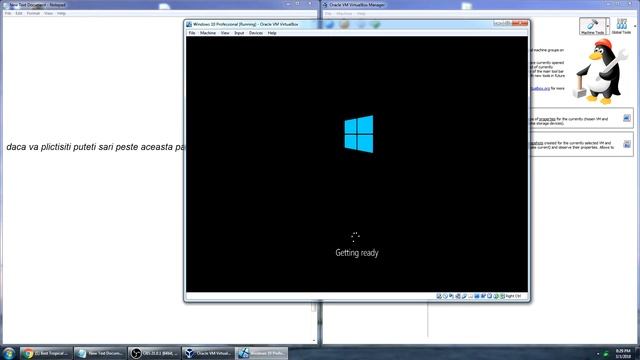The width and height of the screenshot is (640, 360).
Task: Expand the dropdown arrow next to Machine Tools
Action: [608, 26]
